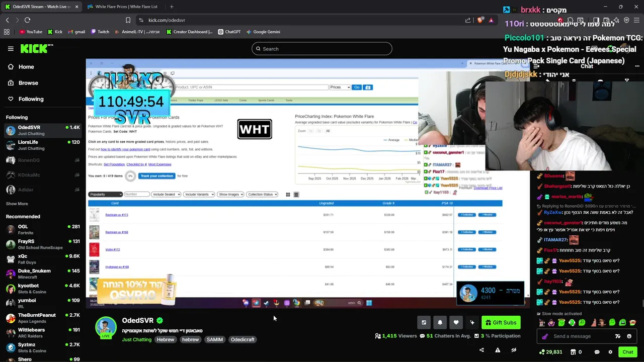
Task: Open Include Variants dropdown
Action: (199, 194)
